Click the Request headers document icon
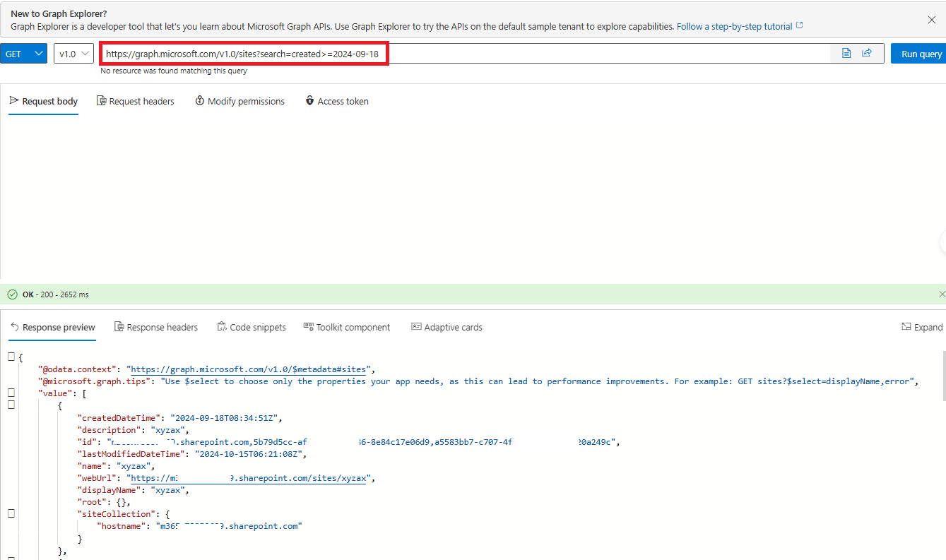946x560 pixels. (102, 101)
